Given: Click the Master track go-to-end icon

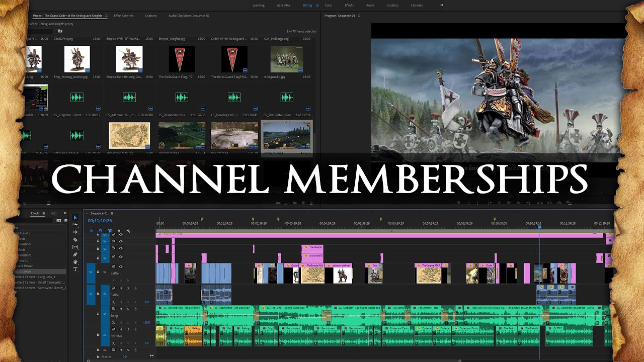Looking at the screenshot, I should point(151,356).
